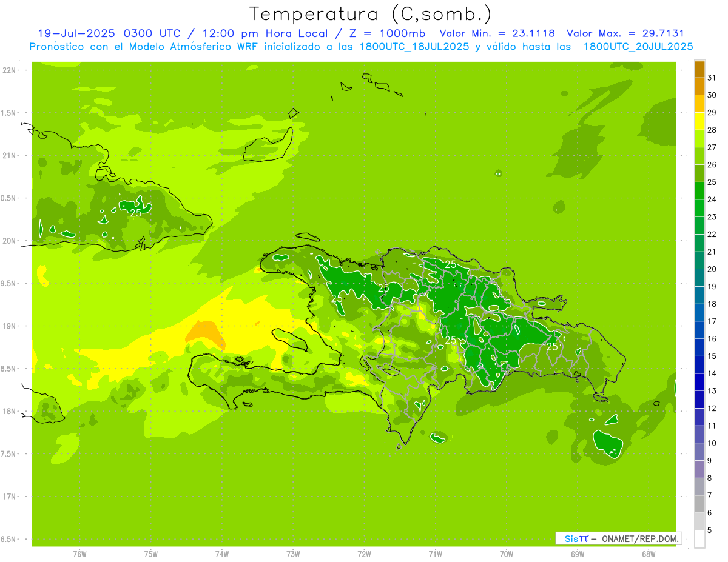
Task: Click the 71W longitude label
Action: (435, 554)
